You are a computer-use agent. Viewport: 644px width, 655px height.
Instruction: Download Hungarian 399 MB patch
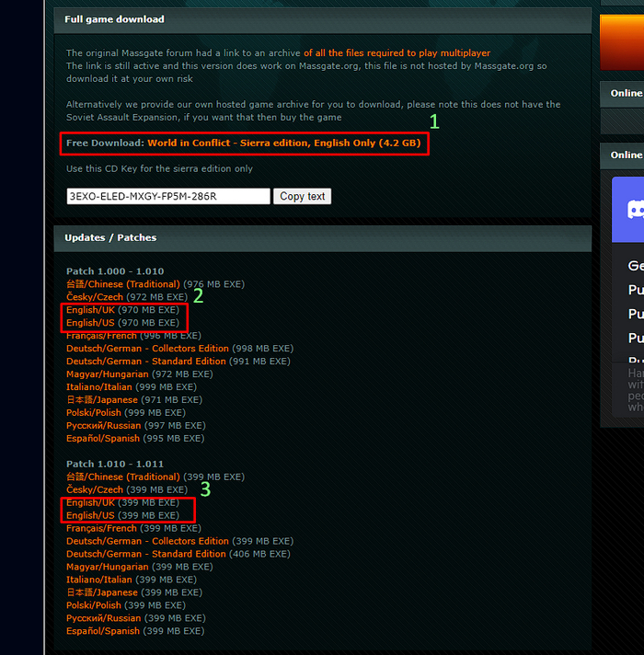coord(108,567)
